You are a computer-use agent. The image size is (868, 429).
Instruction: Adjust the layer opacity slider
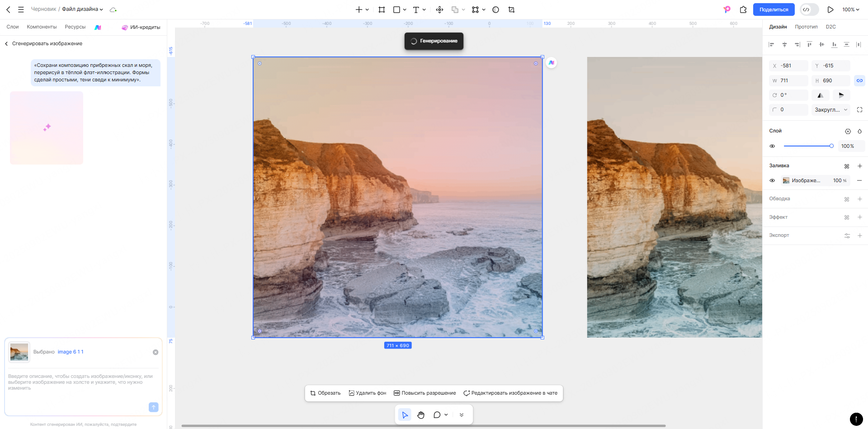tap(808, 146)
